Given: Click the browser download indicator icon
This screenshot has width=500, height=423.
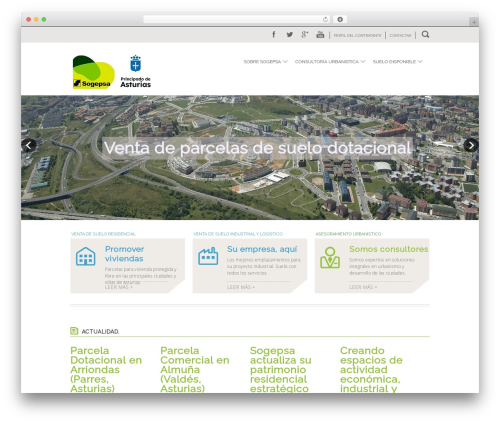Looking at the screenshot, I should [340, 20].
